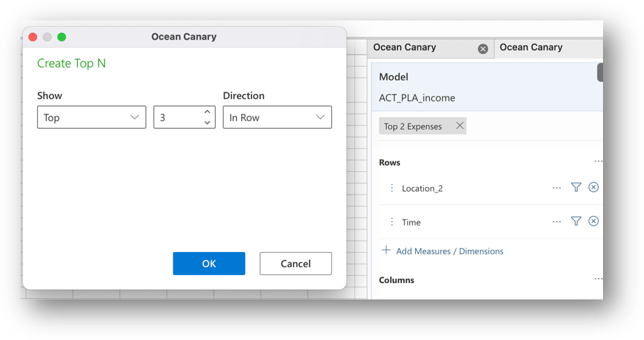Viewport: 644px width, 340px height.
Task: Decrease the Top N value stepper
Action: [207, 122]
